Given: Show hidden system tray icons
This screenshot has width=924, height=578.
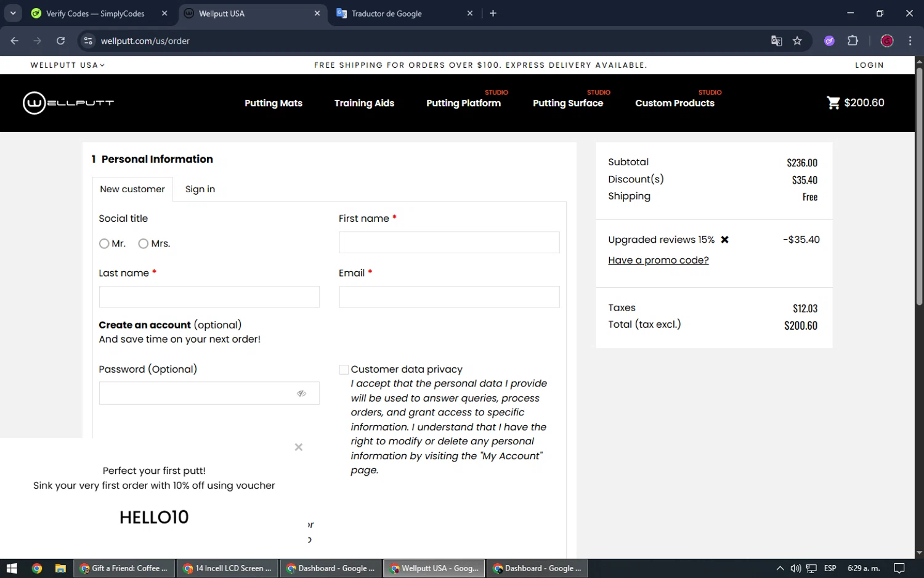Looking at the screenshot, I should (x=780, y=568).
